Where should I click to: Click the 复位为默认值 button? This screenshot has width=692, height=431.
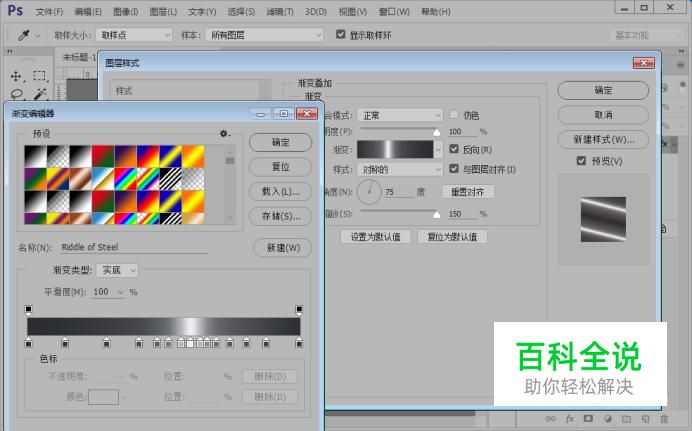pos(452,237)
